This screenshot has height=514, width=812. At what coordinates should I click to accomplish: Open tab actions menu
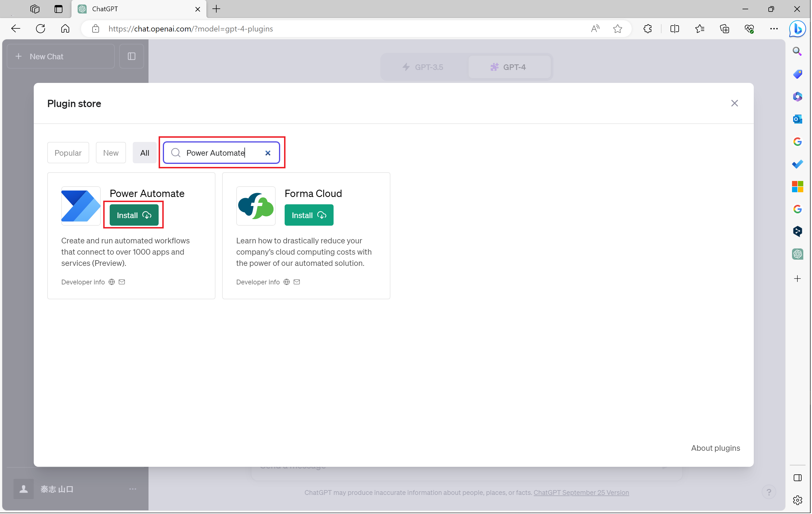(58, 9)
